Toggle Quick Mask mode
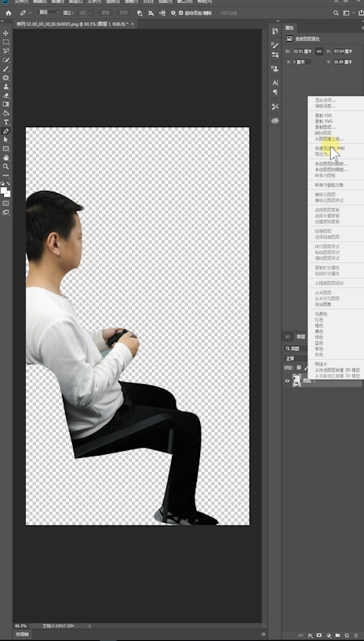Screen dimensions: 364x641 (5, 203)
